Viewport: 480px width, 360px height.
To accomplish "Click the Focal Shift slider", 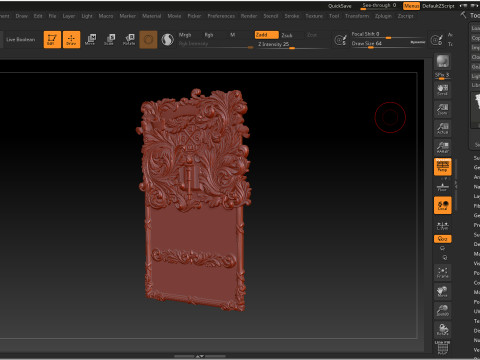I will pos(389,35).
